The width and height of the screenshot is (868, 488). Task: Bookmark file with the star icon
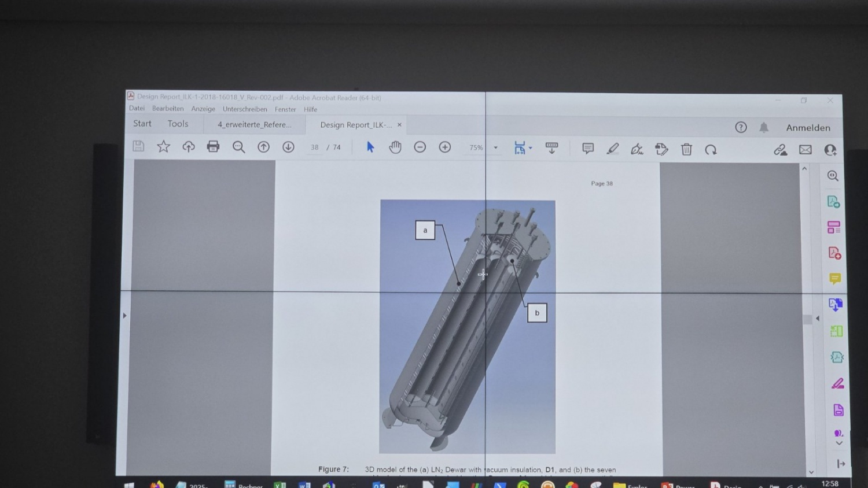tap(163, 146)
